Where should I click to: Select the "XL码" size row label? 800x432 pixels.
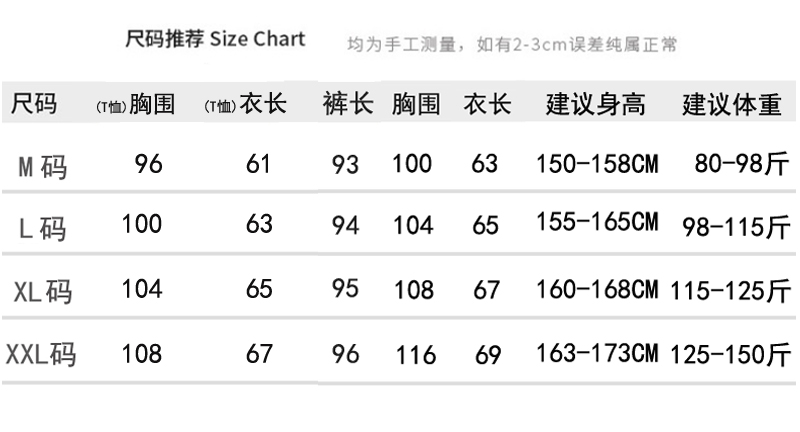pos(43,291)
